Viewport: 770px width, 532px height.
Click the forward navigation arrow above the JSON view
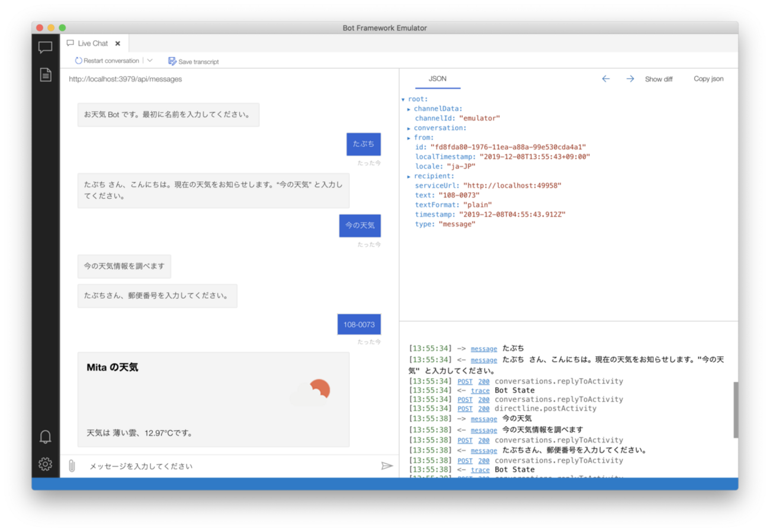pyautogui.click(x=630, y=78)
